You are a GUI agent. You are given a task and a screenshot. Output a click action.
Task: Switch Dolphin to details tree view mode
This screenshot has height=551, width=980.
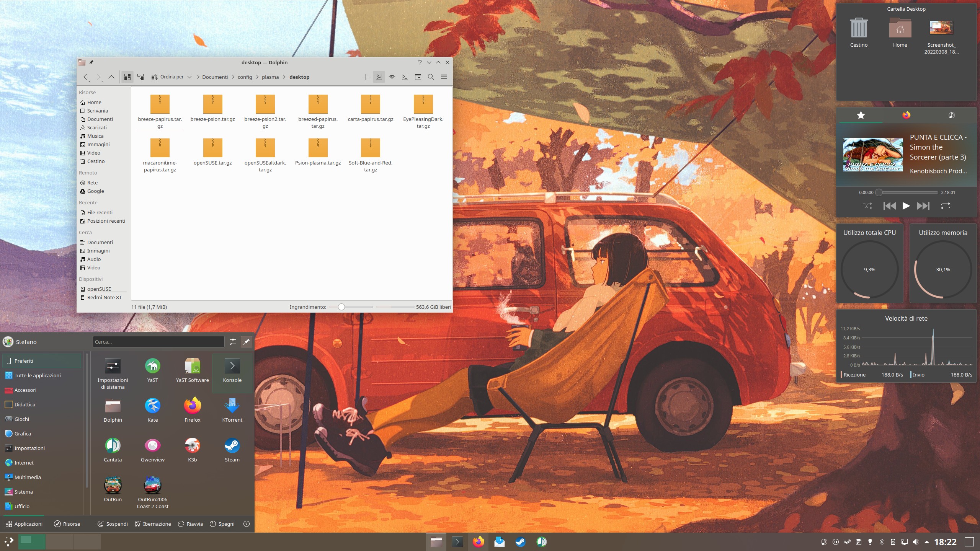(x=140, y=77)
